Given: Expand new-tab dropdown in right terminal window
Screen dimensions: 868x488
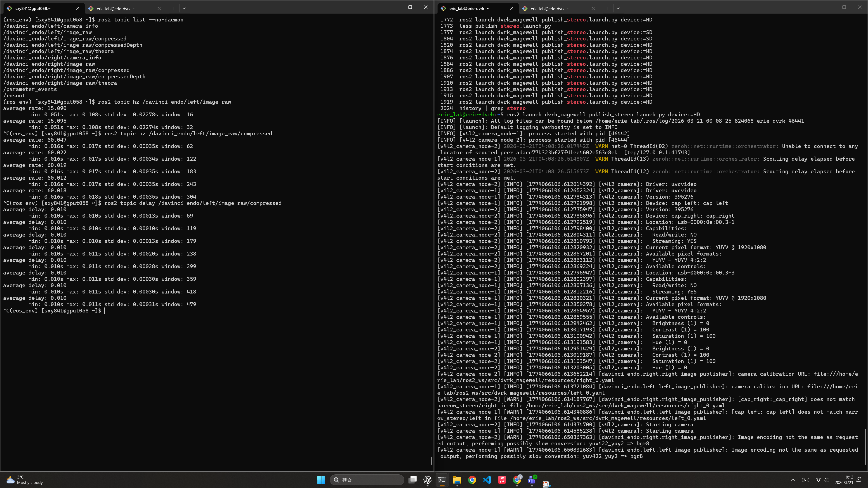Looking at the screenshot, I should click(x=618, y=8).
